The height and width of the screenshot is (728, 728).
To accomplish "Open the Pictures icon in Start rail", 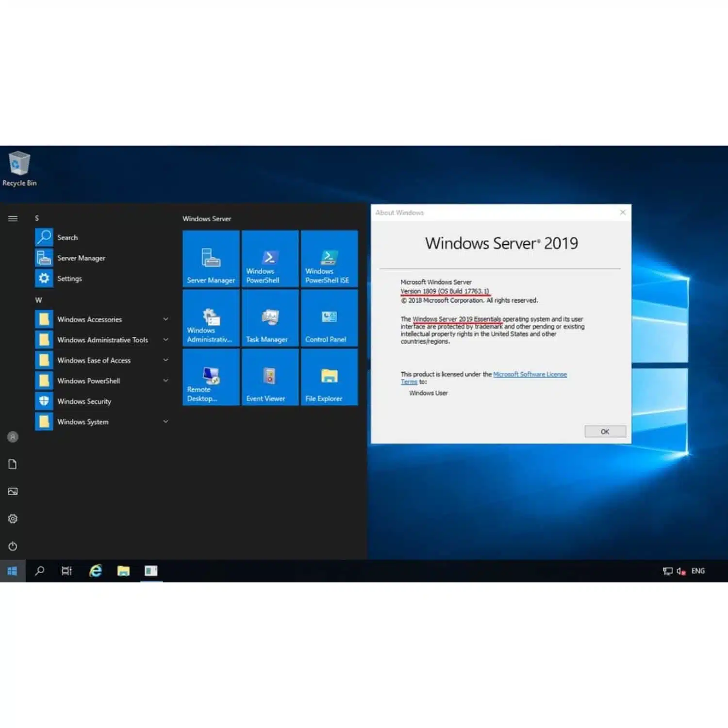I will (13, 492).
